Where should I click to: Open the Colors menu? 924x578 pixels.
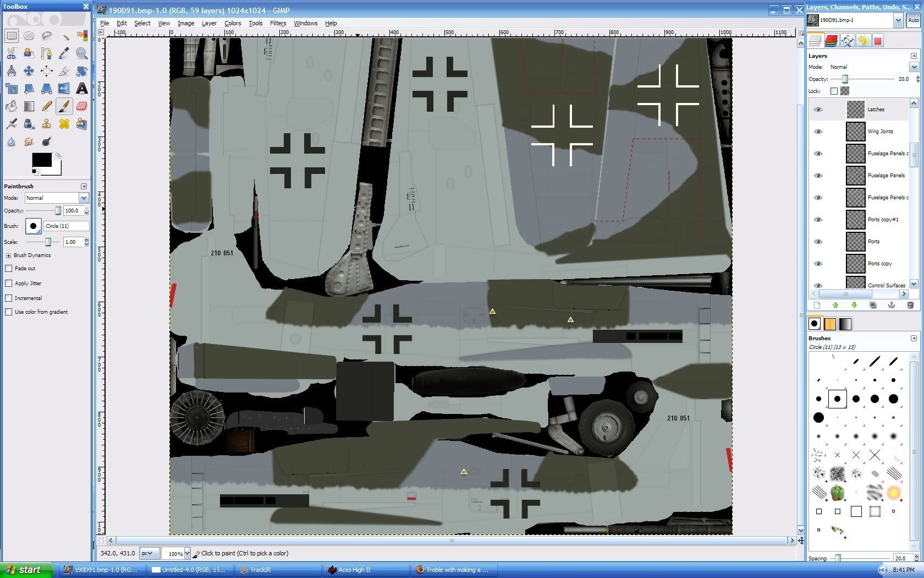tap(233, 23)
